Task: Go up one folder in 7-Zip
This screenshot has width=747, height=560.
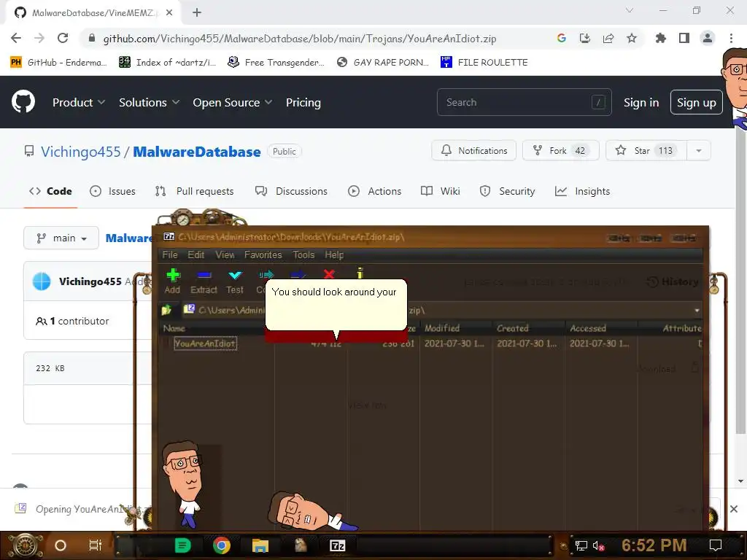Action: point(166,311)
